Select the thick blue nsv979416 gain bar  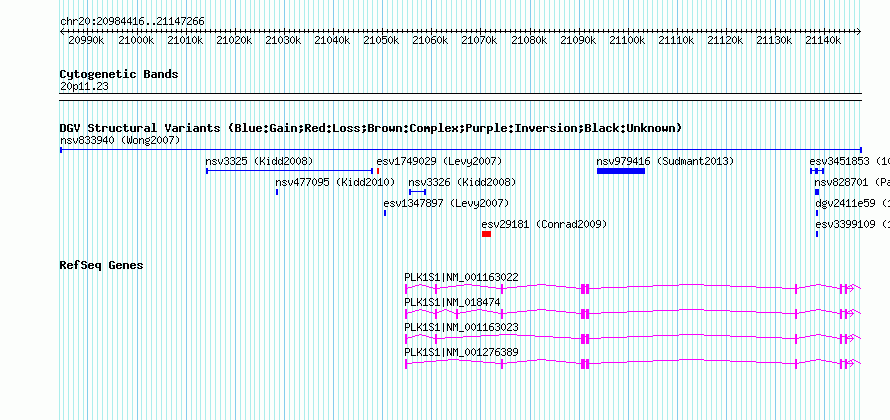(x=621, y=171)
